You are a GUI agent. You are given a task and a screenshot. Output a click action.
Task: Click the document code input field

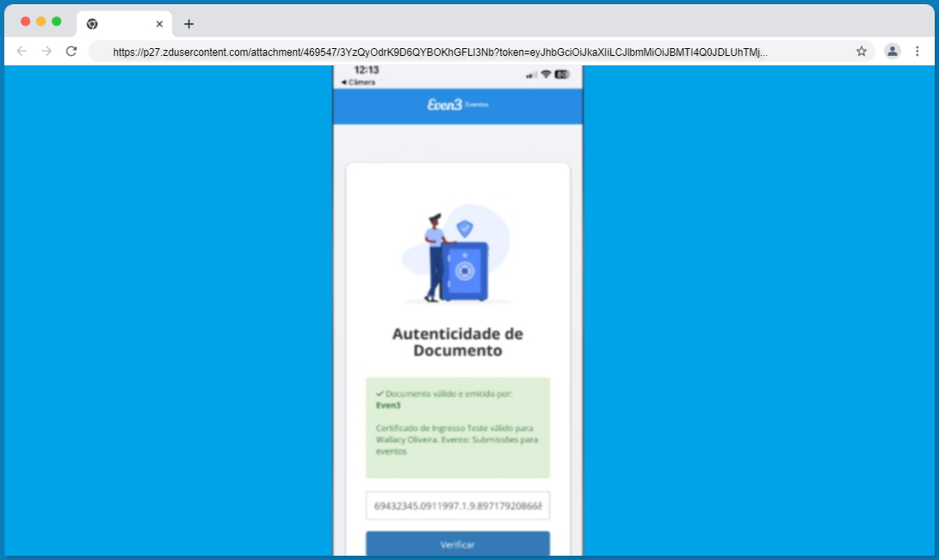tap(458, 506)
